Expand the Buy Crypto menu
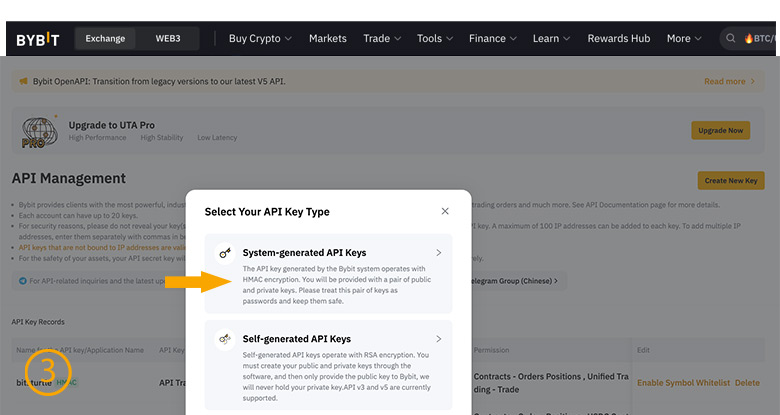This screenshot has height=415, width=780. tap(260, 38)
